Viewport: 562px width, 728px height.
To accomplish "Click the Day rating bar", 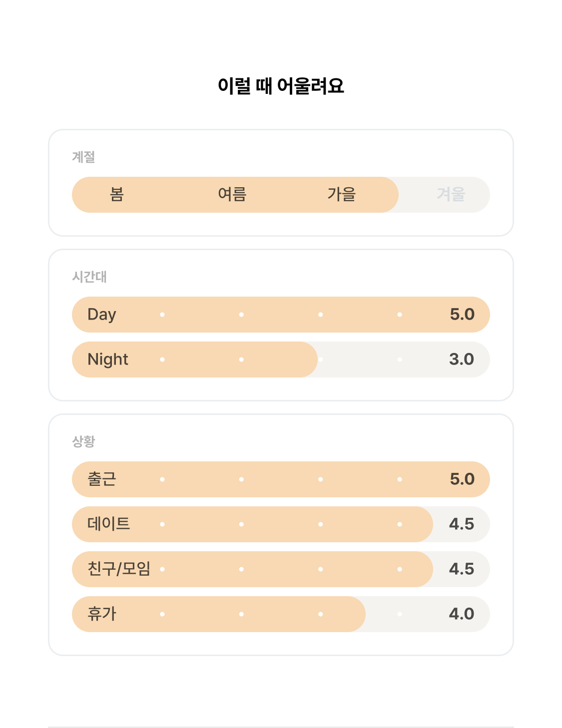I will pos(281,315).
